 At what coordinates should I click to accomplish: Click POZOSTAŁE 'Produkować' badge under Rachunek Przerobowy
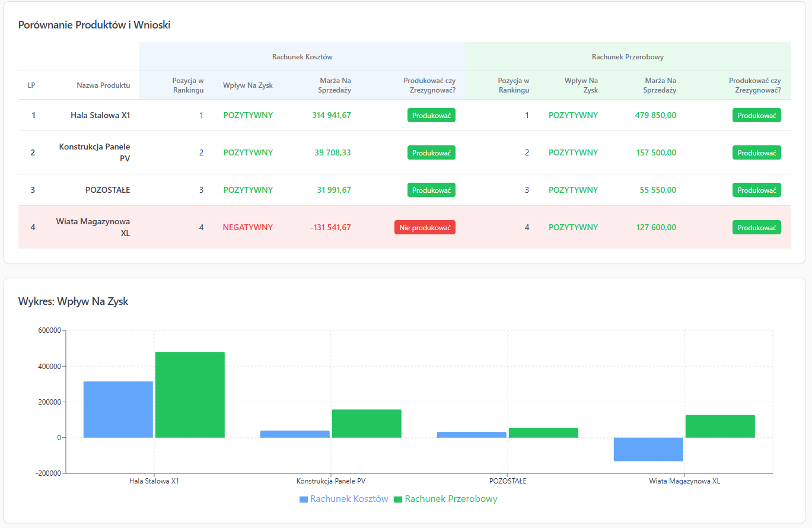(756, 190)
